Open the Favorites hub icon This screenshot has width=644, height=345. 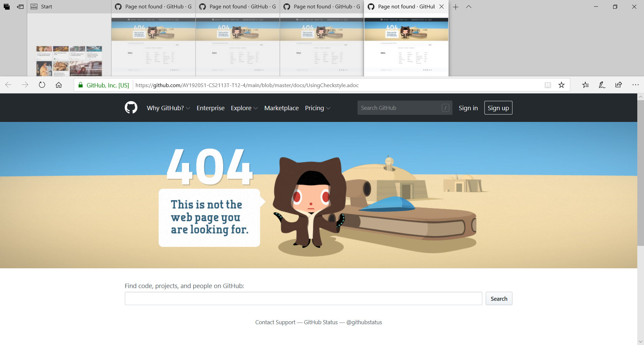tap(585, 85)
